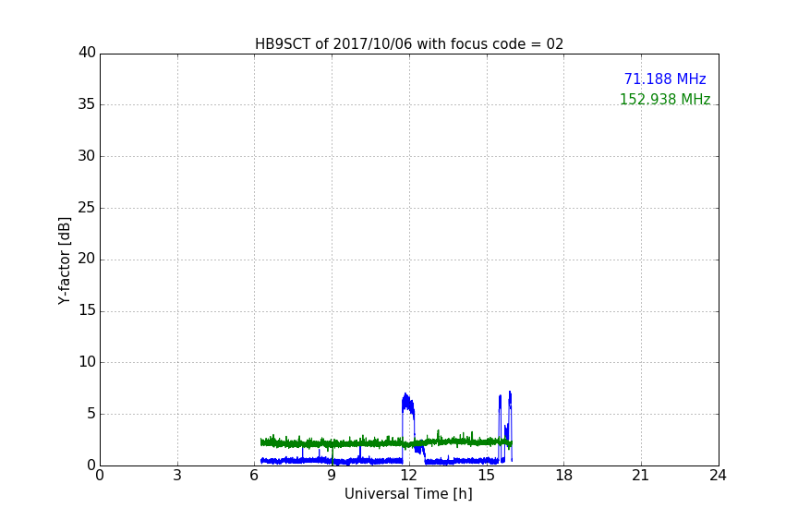This screenshot has width=798, height=532.
Task: Click the x-axis tick label 24
Action: tap(718, 476)
